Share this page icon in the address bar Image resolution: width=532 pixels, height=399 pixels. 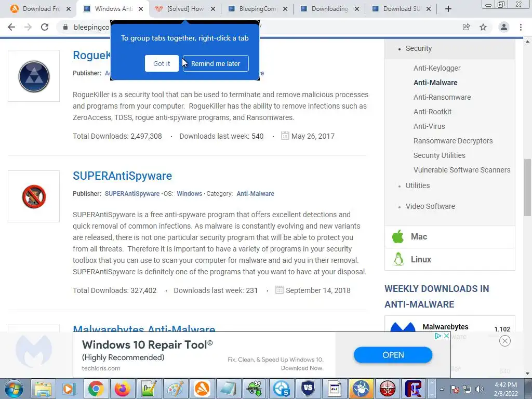(x=466, y=27)
